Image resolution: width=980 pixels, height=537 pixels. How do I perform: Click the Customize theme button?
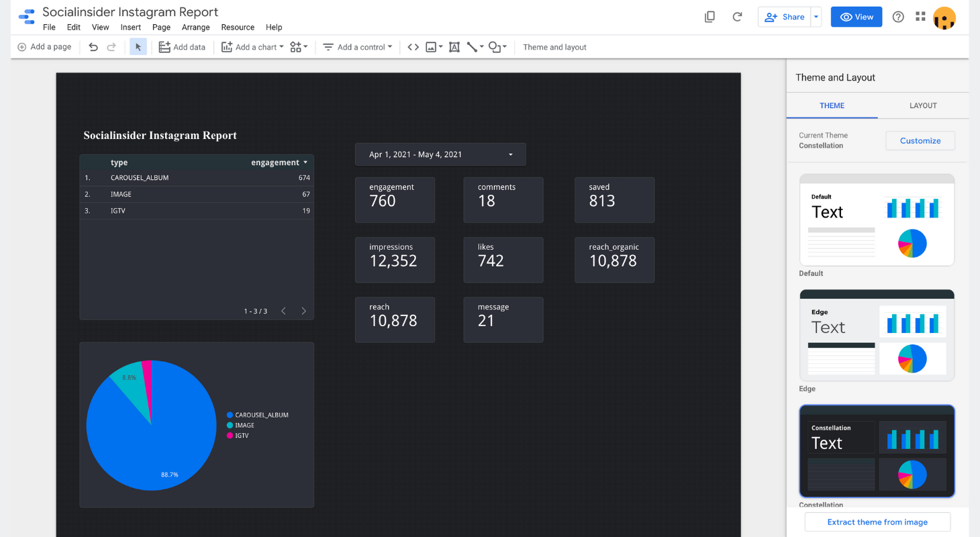[x=920, y=141]
